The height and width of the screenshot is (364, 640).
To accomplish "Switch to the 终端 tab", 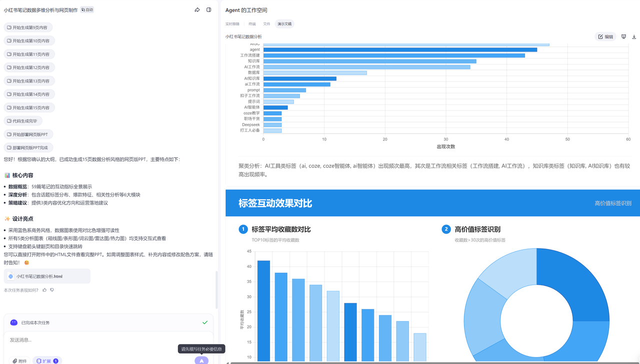I will (252, 24).
